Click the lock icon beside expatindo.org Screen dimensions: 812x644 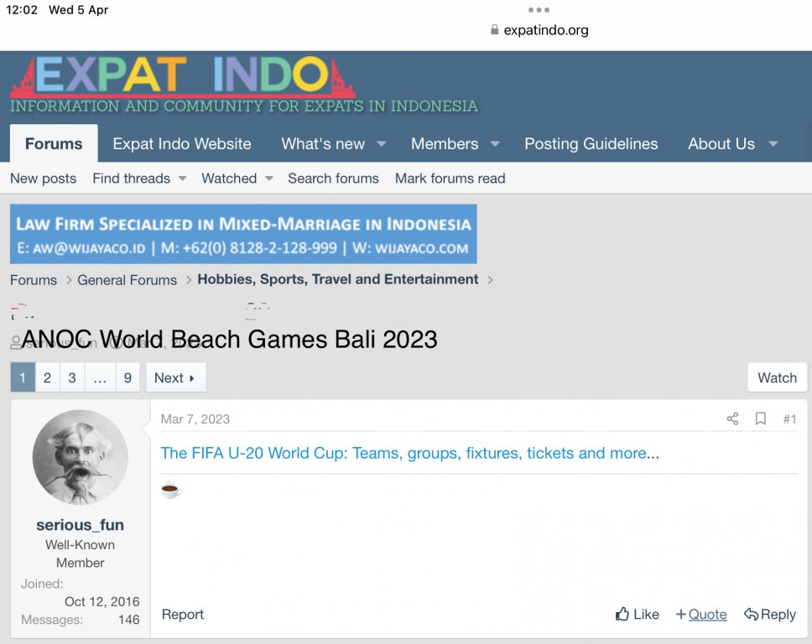[x=495, y=30]
